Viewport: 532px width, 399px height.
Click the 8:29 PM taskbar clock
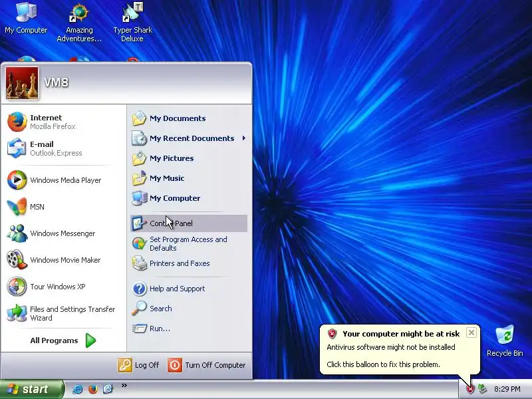pos(507,389)
